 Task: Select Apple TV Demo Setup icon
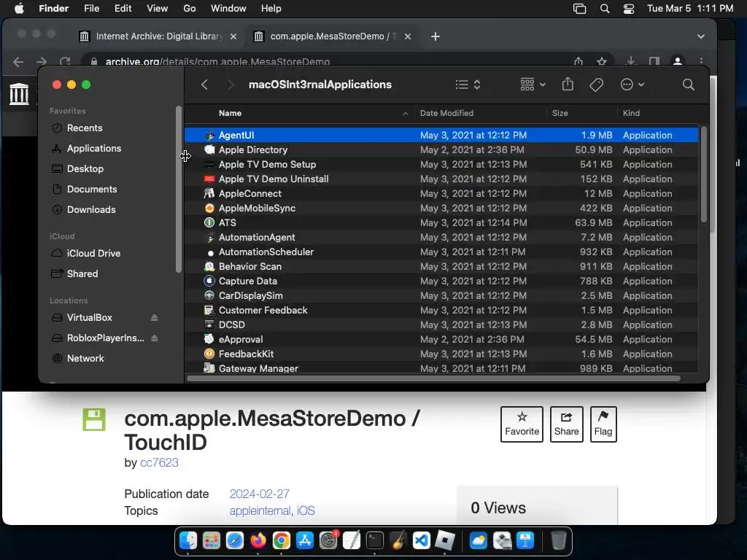[209, 164]
